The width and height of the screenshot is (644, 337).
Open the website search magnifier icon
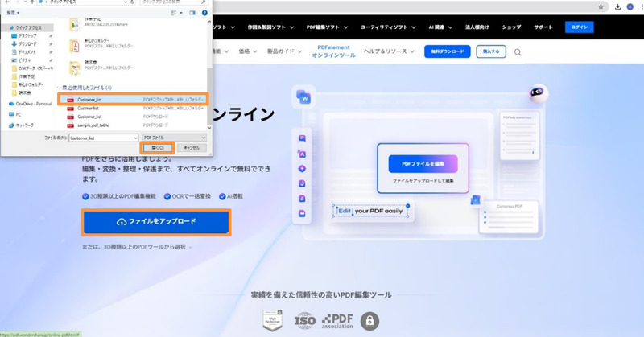(x=518, y=52)
